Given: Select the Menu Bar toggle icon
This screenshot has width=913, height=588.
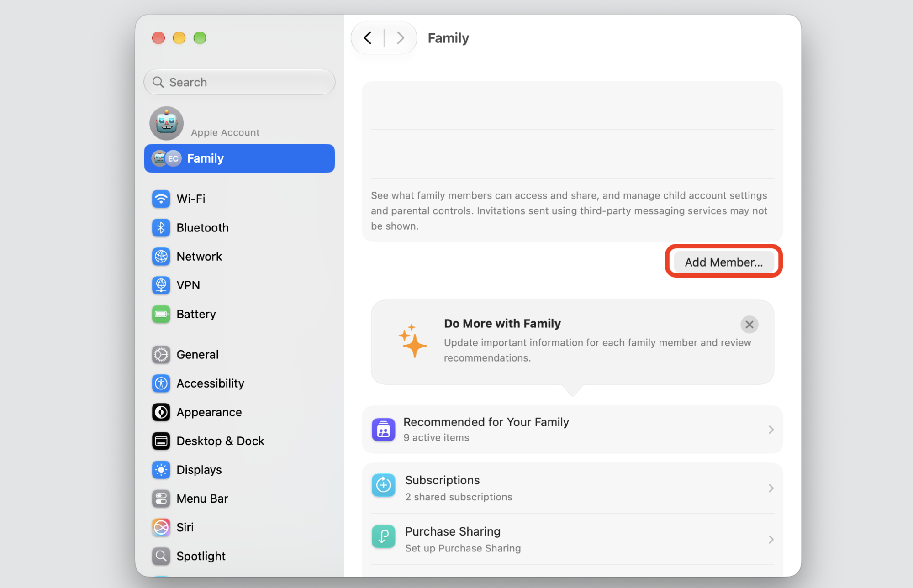Looking at the screenshot, I should 161,499.
